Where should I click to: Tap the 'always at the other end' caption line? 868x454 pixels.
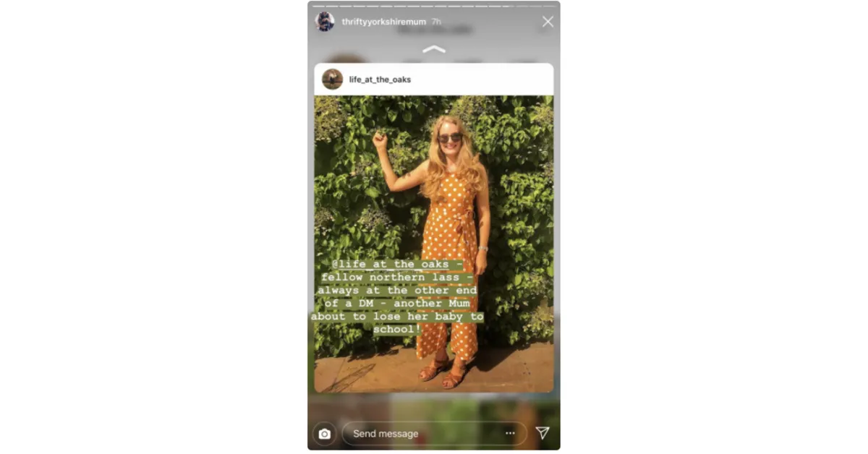(396, 291)
